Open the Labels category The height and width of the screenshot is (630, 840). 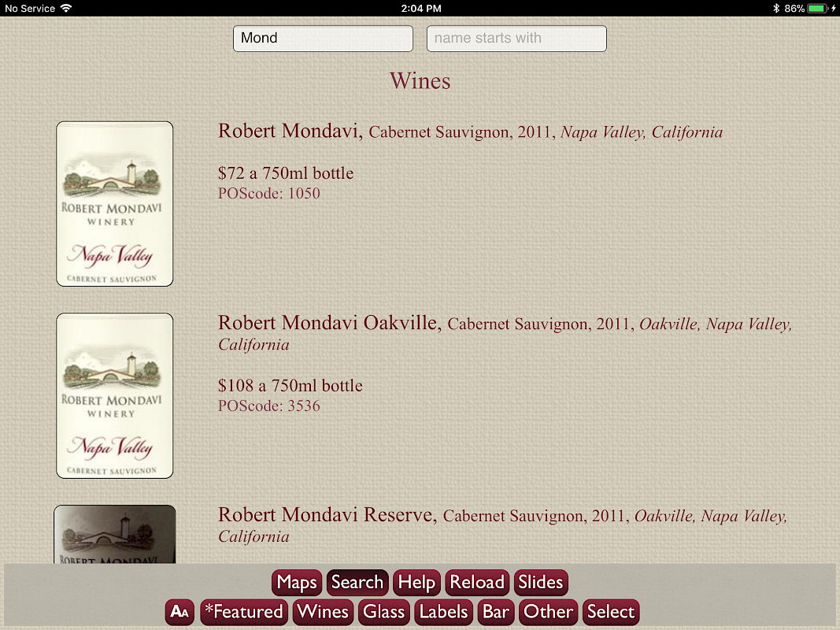click(443, 612)
